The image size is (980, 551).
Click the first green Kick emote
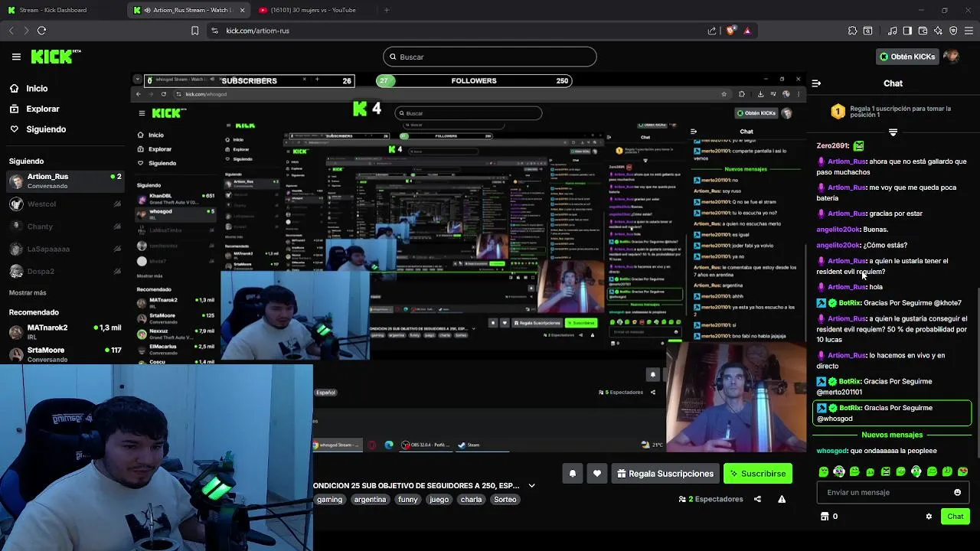(824, 471)
